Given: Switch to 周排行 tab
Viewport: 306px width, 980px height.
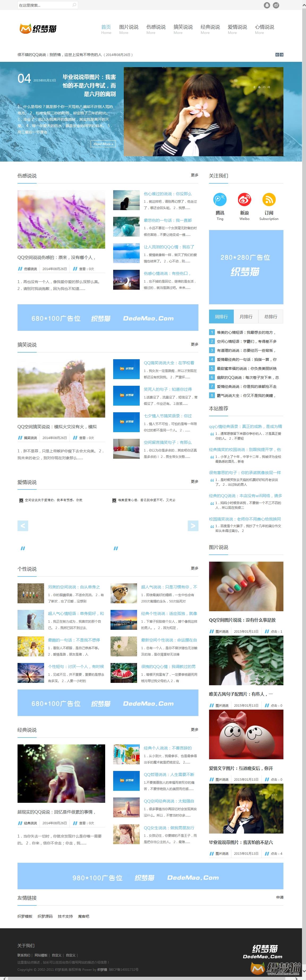Looking at the screenshot, I should tap(221, 316).
